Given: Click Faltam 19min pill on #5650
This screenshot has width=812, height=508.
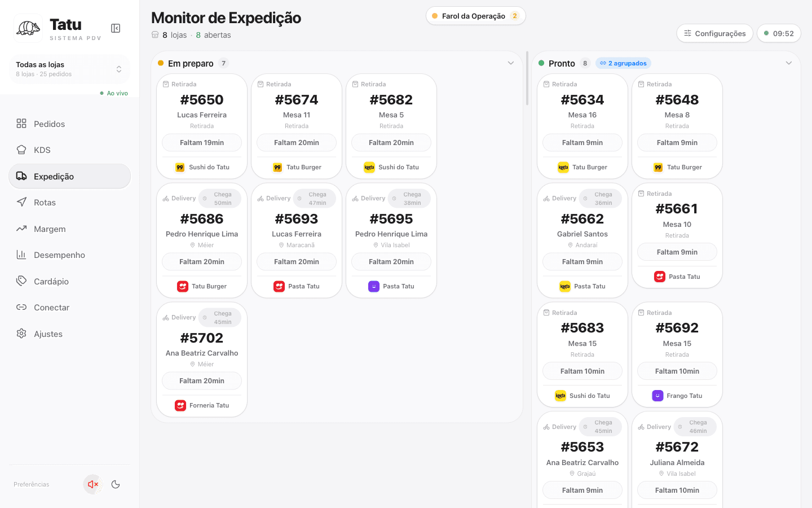Looking at the screenshot, I should point(202,142).
